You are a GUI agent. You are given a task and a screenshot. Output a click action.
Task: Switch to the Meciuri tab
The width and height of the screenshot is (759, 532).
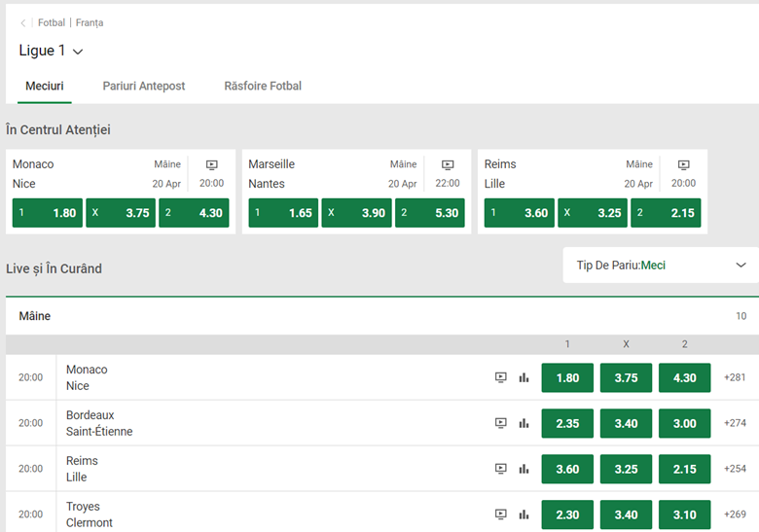(x=45, y=87)
